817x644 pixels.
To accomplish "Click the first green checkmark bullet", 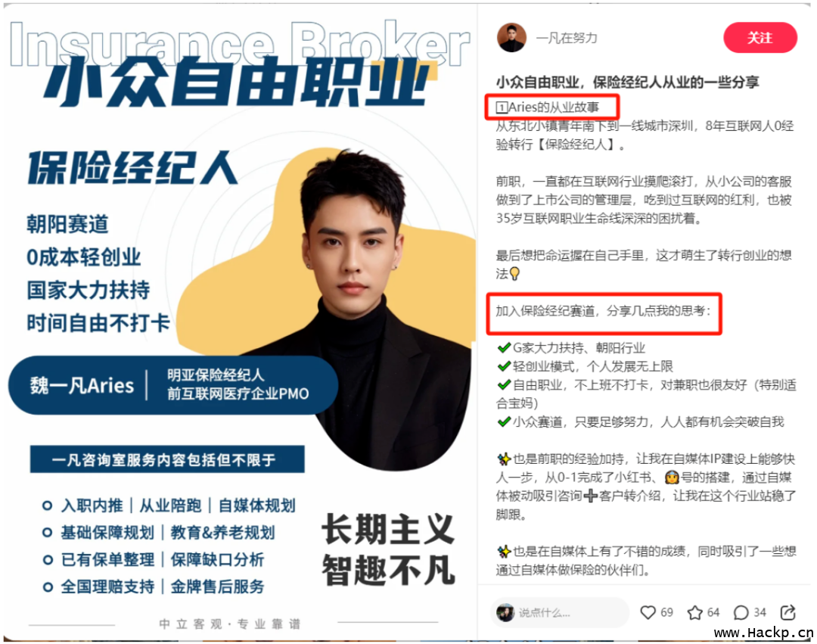I will [504, 347].
